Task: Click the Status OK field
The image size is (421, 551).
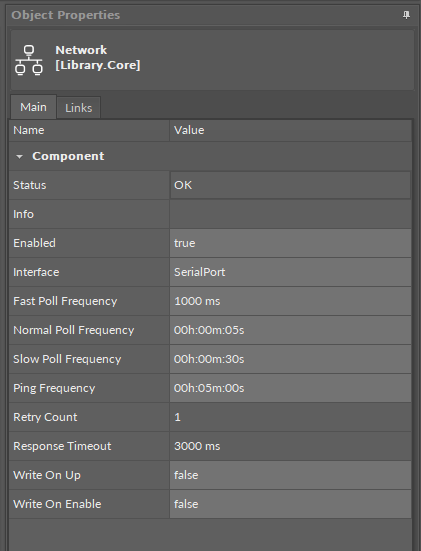Action: pos(290,185)
